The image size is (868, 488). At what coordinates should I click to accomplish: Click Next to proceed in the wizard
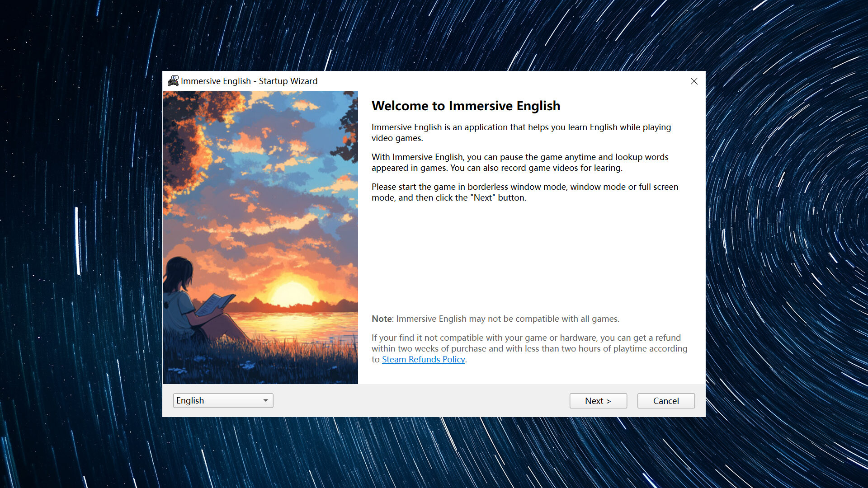coord(598,401)
